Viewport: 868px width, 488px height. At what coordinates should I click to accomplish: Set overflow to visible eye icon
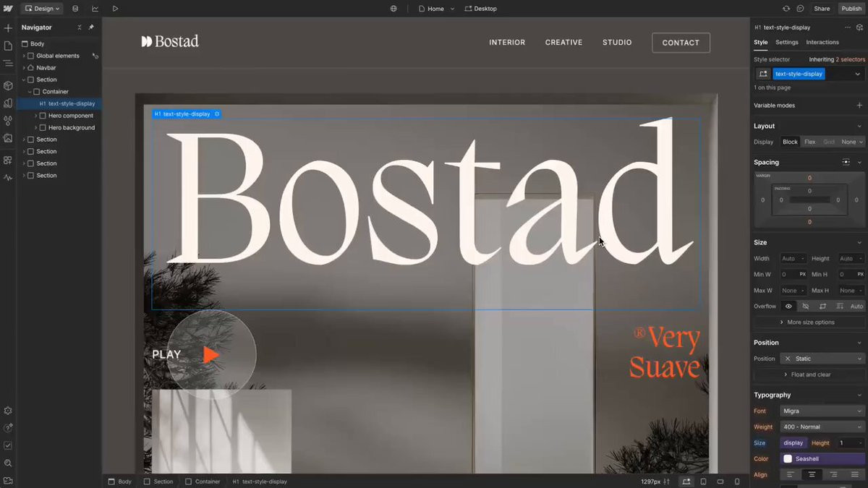[x=788, y=307]
